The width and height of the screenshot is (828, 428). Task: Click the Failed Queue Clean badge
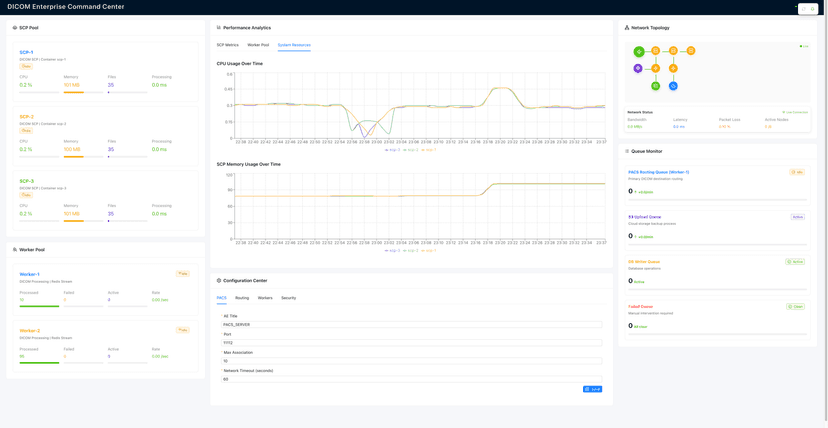click(x=795, y=306)
